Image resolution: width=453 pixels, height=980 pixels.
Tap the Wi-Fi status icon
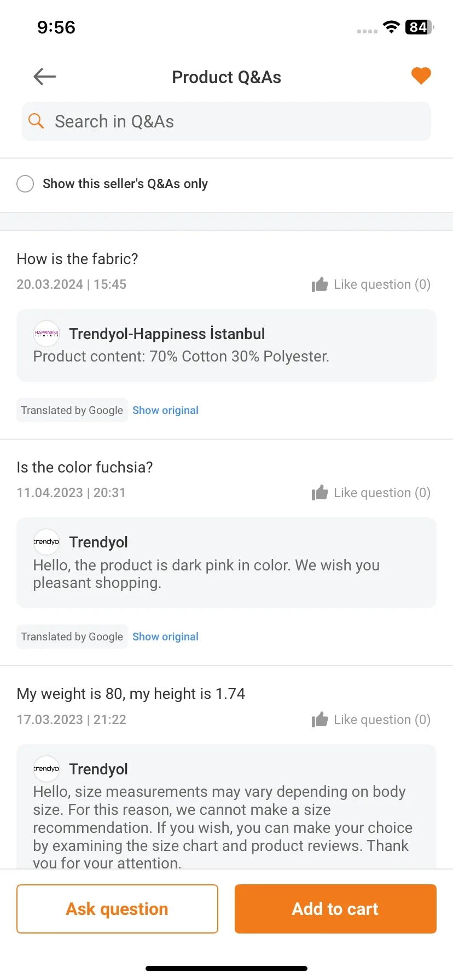coord(391,27)
